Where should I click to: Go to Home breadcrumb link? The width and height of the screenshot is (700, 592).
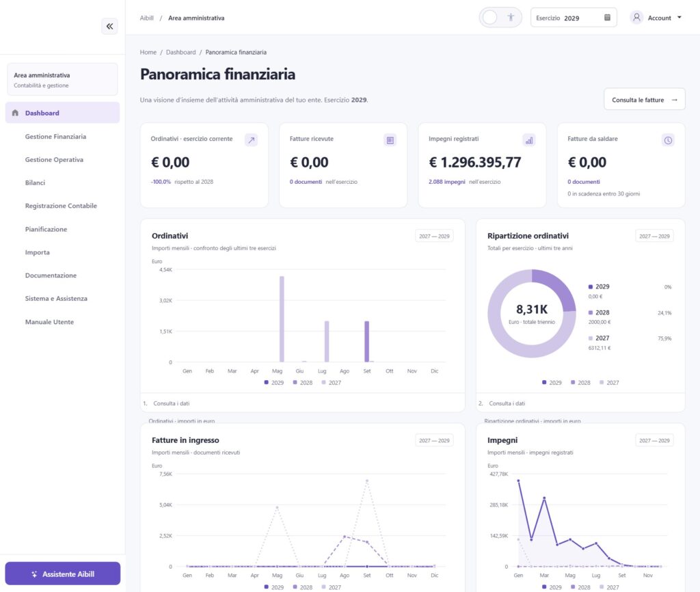pos(148,52)
